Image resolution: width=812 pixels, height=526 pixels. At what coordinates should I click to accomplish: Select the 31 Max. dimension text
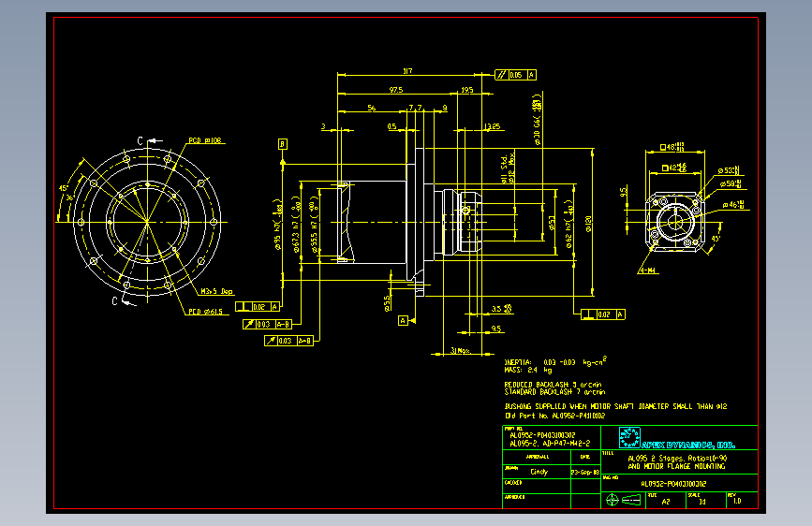tap(461, 351)
